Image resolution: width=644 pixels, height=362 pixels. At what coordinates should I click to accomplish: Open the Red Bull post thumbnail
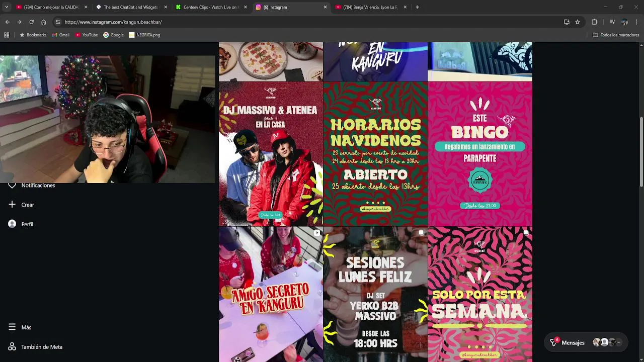tap(480, 61)
